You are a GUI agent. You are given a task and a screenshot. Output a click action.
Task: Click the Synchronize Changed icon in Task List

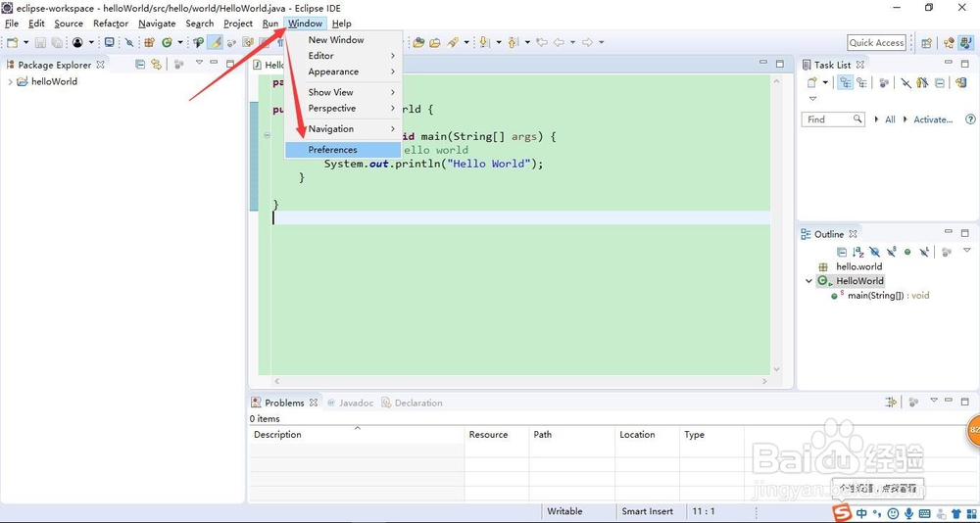point(960,82)
